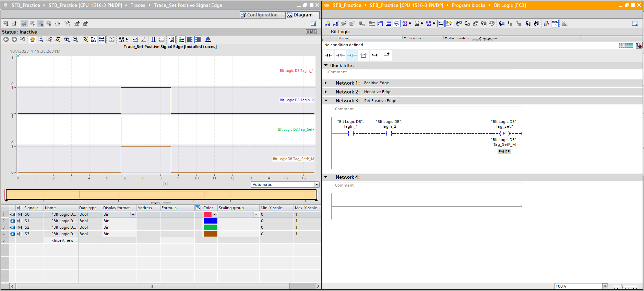The width and height of the screenshot is (644, 291).
Task: Click the zoom out magnifier
Action: 75,39
